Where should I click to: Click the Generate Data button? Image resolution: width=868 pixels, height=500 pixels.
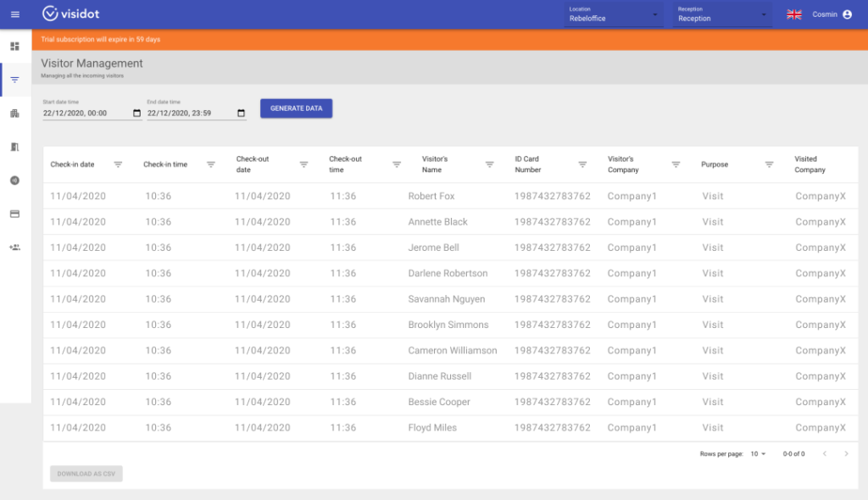click(x=296, y=108)
